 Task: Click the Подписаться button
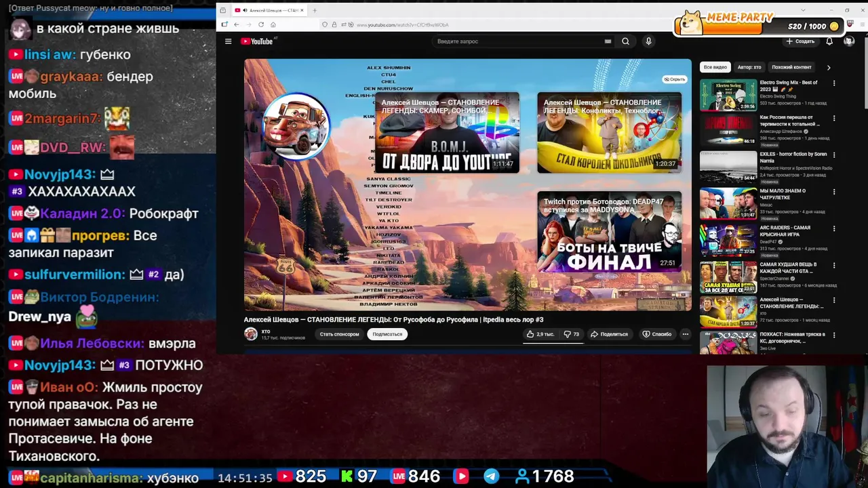tap(387, 334)
